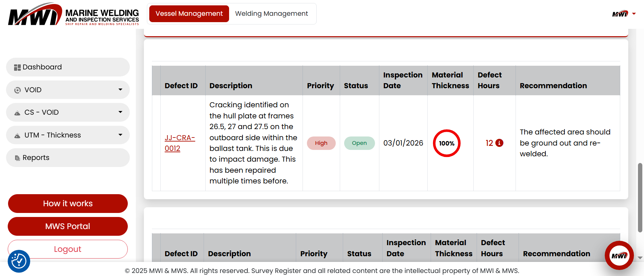Open the floating MWI chat button

pos(619,256)
